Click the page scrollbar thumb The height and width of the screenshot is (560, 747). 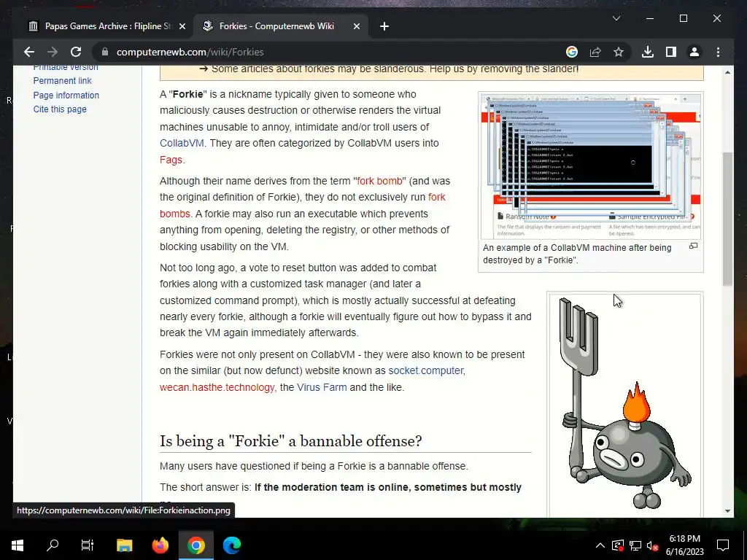pos(727,219)
